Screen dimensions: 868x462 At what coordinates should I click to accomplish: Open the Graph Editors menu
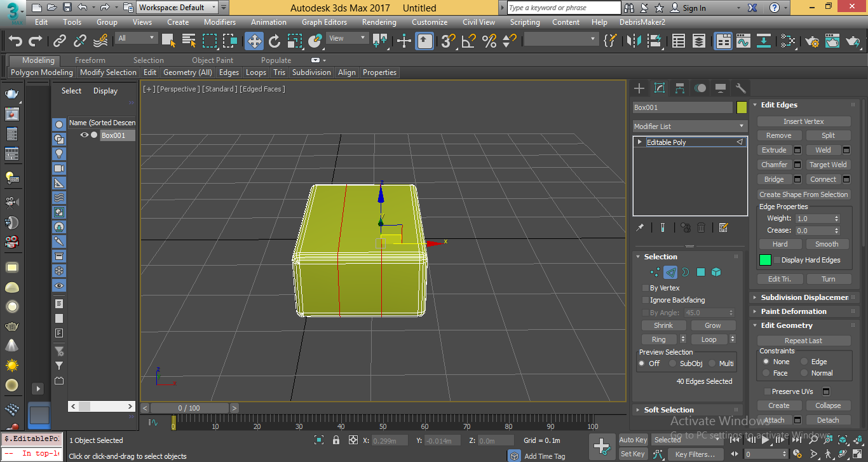point(324,22)
